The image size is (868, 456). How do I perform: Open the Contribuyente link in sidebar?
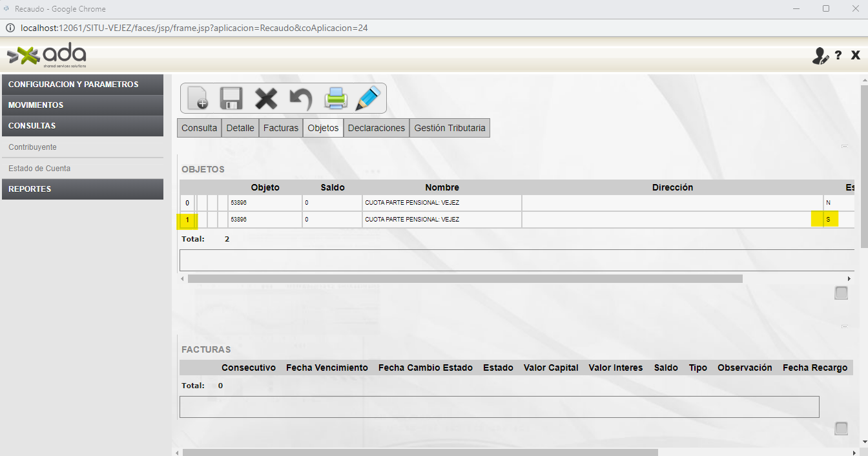tap(32, 147)
